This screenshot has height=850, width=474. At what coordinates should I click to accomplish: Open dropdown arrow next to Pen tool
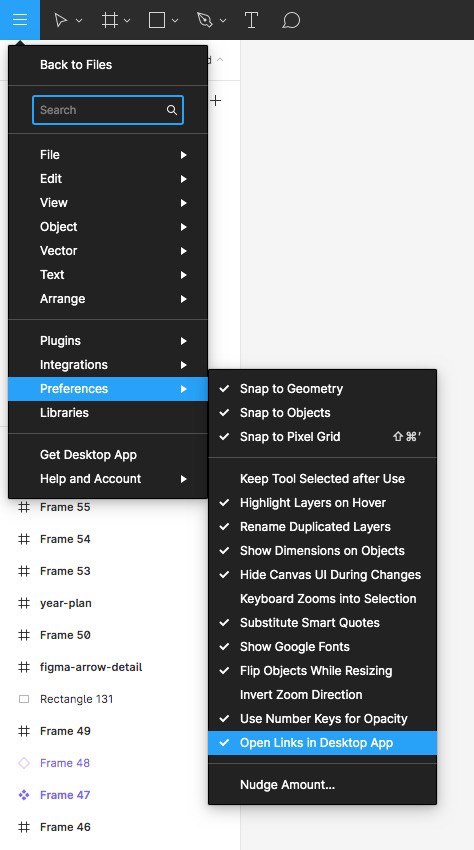[222, 21]
